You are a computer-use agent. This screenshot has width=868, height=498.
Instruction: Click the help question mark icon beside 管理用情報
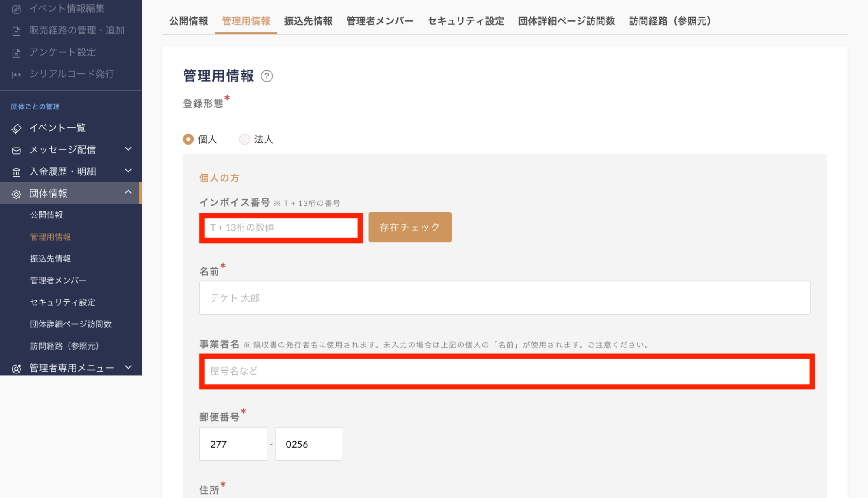pos(267,76)
